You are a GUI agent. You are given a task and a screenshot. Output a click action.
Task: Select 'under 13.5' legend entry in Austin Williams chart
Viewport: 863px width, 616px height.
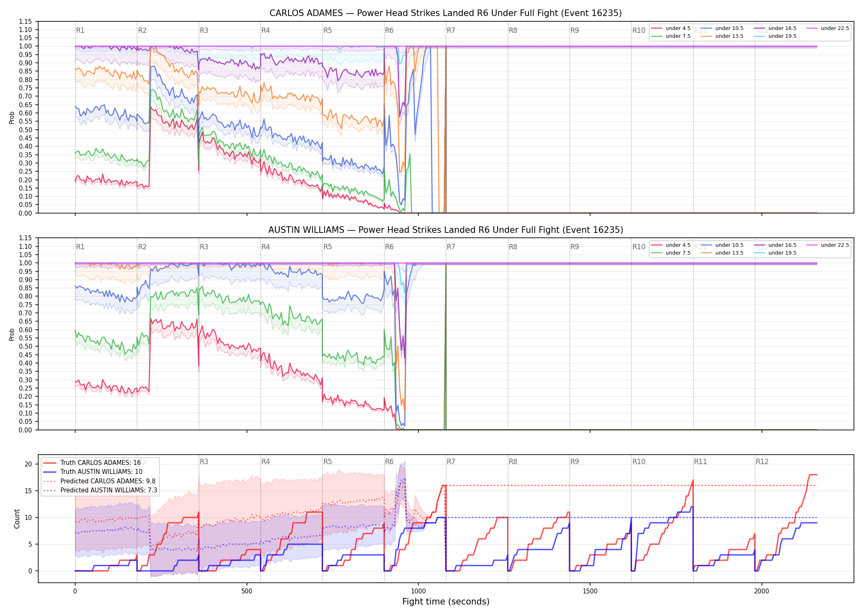pyautogui.click(x=722, y=253)
